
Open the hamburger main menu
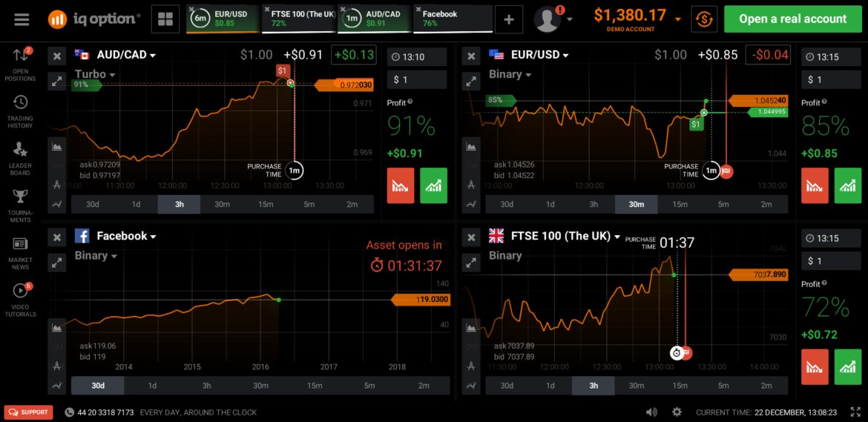[x=22, y=19]
